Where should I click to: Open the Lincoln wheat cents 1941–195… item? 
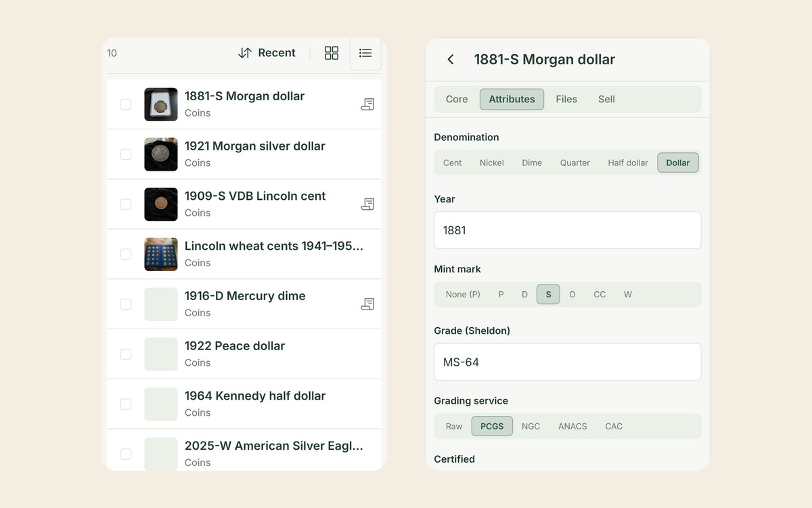pyautogui.click(x=244, y=254)
